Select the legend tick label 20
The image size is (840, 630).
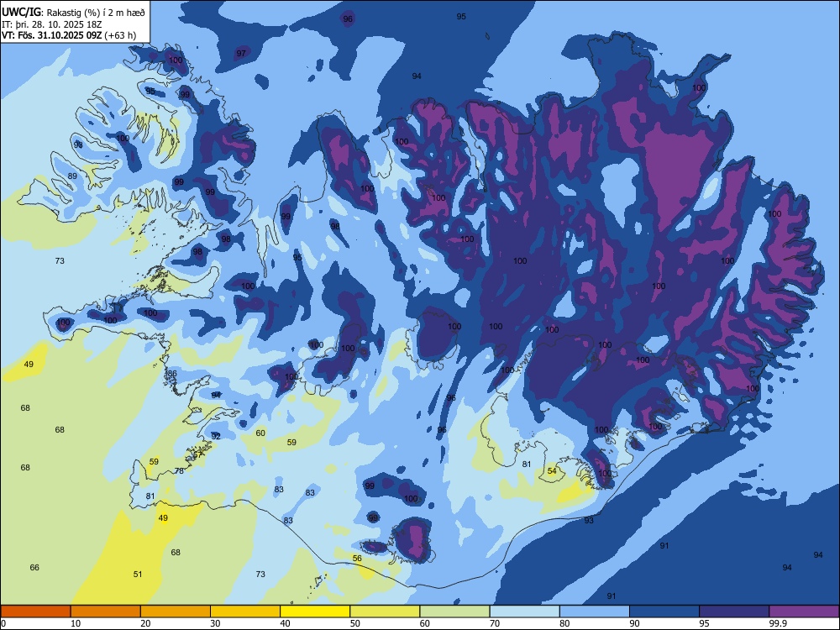145,623
